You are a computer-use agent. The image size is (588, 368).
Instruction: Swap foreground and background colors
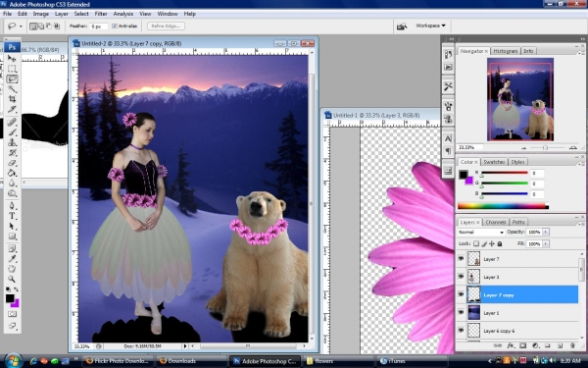pyautogui.click(x=16, y=289)
